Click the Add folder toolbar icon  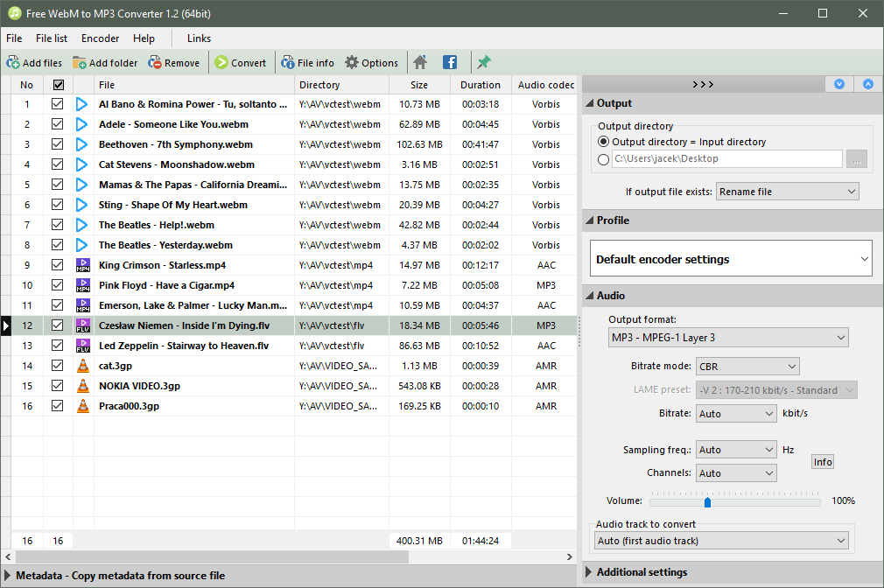(80, 63)
